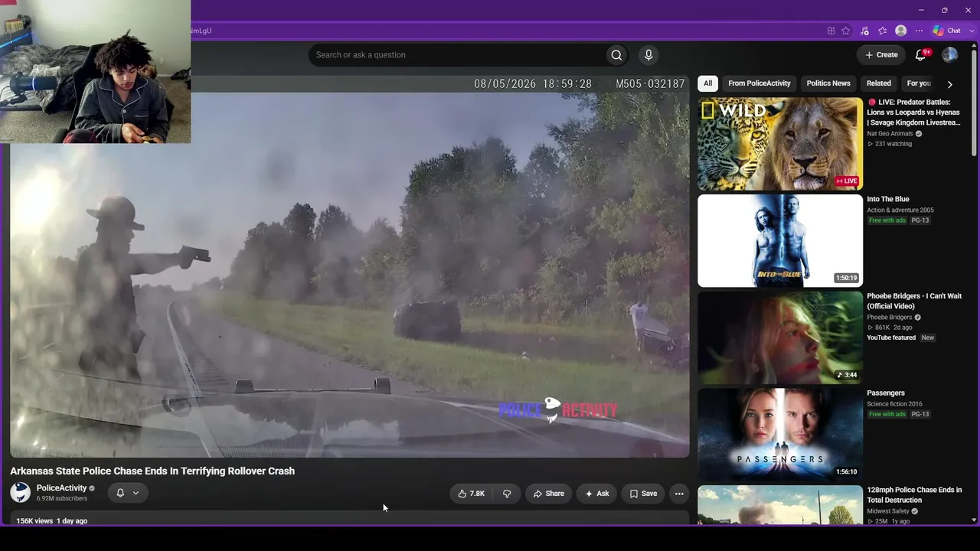Open PoliceActivity subscription notification bell dropdown
This screenshot has height=551, width=980.
click(x=127, y=493)
